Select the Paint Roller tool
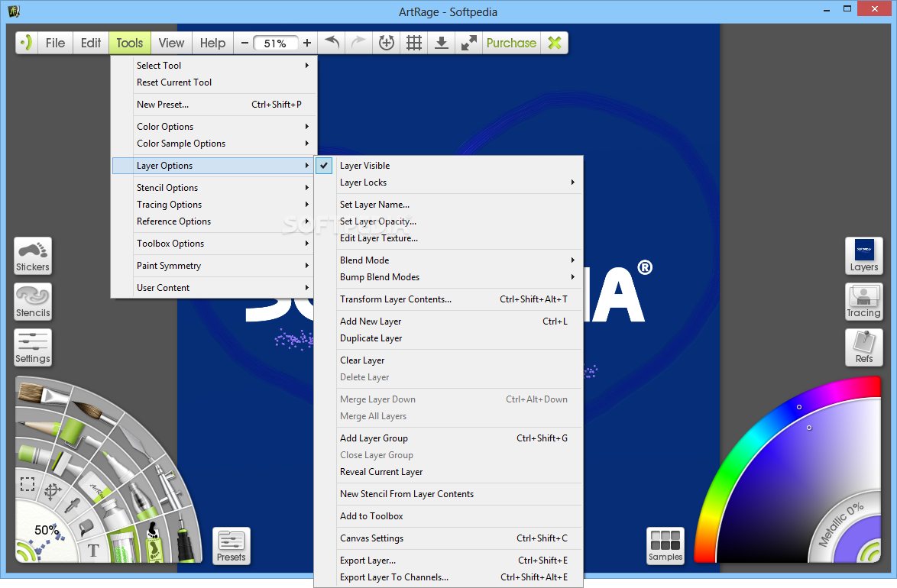 pos(73,432)
